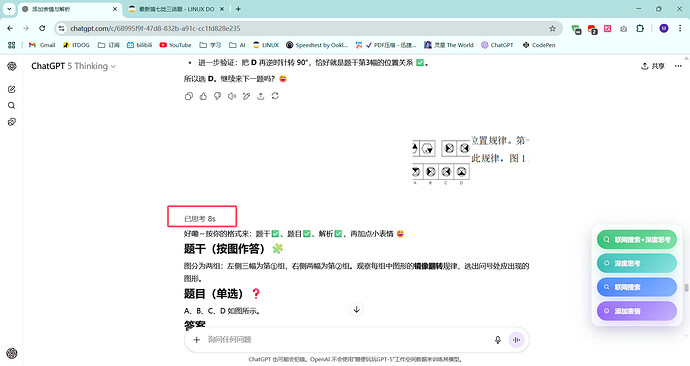Screen dimensions: 690x366
Task: Give thumbs up to the response
Action: [x=203, y=96]
